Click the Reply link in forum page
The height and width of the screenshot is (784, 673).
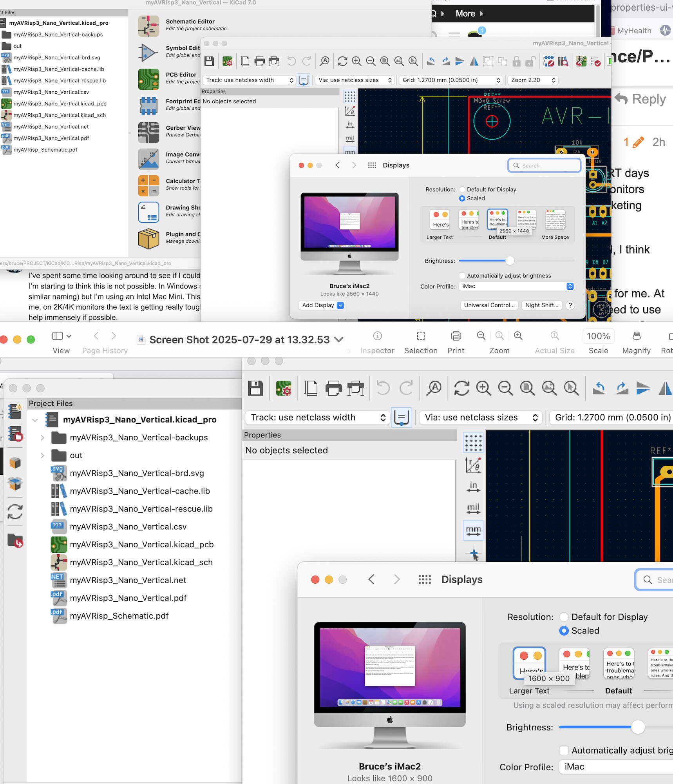pos(640,99)
